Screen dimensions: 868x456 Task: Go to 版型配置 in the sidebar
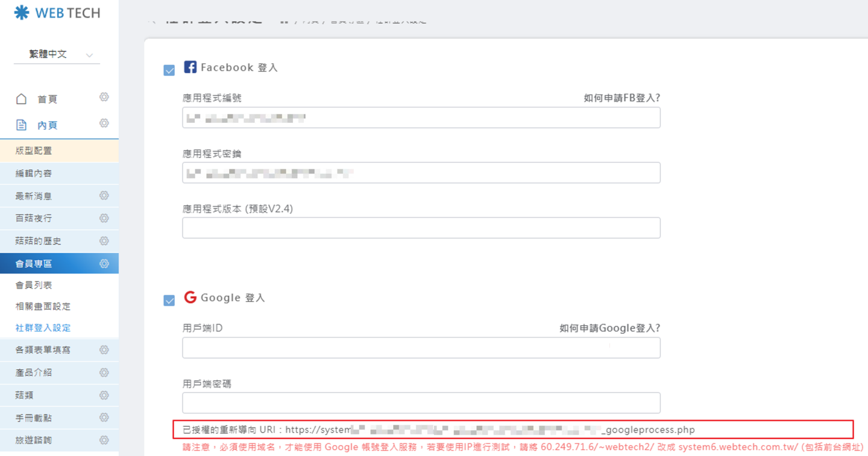coord(34,151)
